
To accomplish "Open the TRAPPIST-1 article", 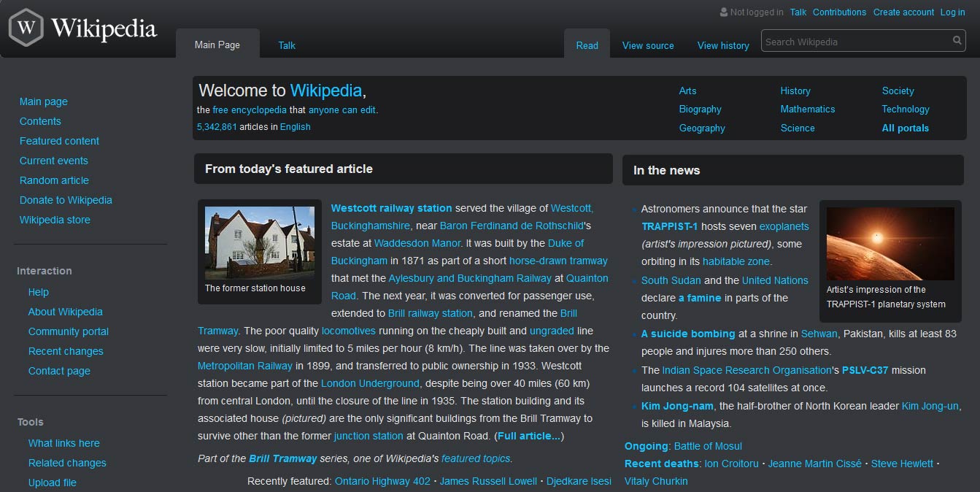I will point(668,226).
